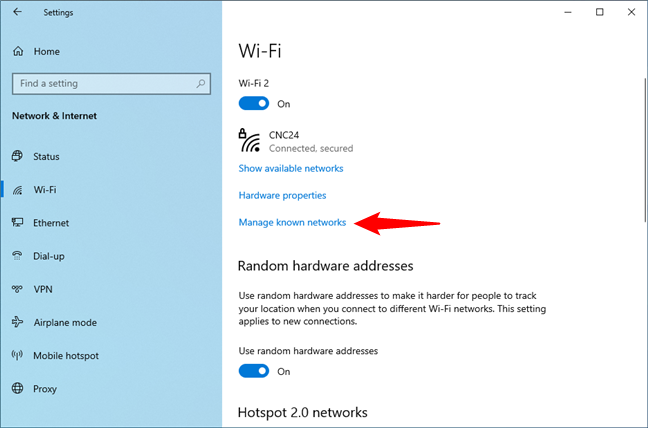The width and height of the screenshot is (648, 428).
Task: Click Show available networks link
Action: pos(291,168)
